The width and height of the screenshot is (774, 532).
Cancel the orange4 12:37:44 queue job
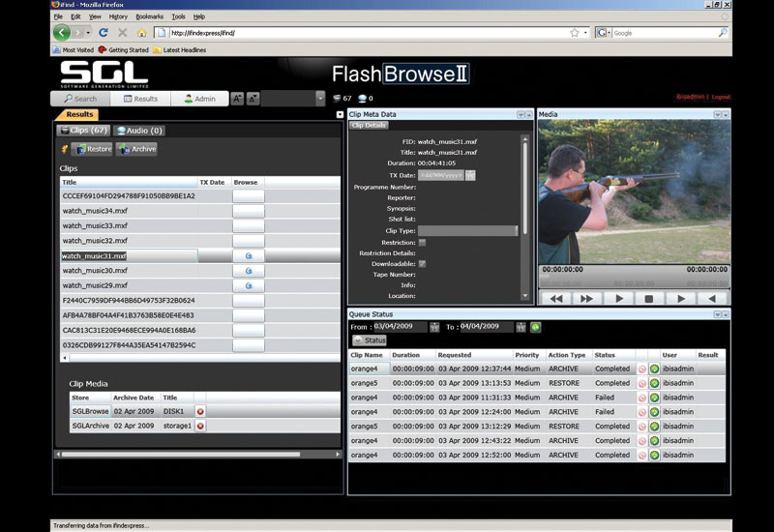641,369
